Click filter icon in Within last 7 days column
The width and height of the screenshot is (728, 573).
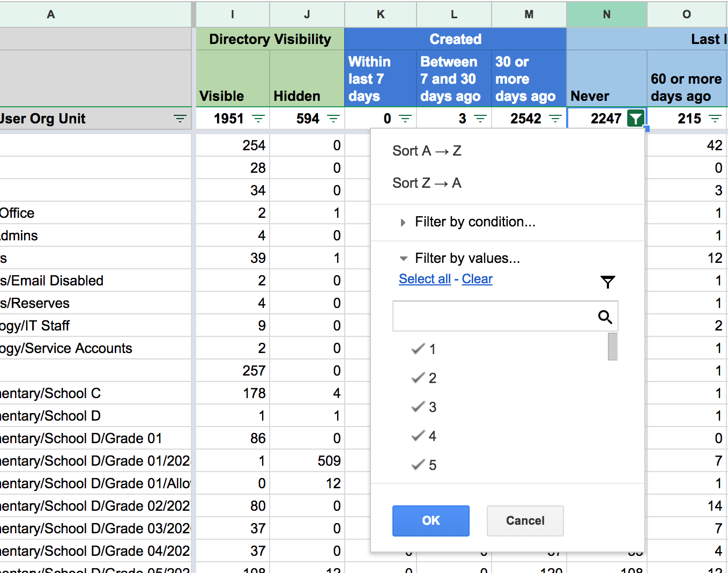point(405,119)
